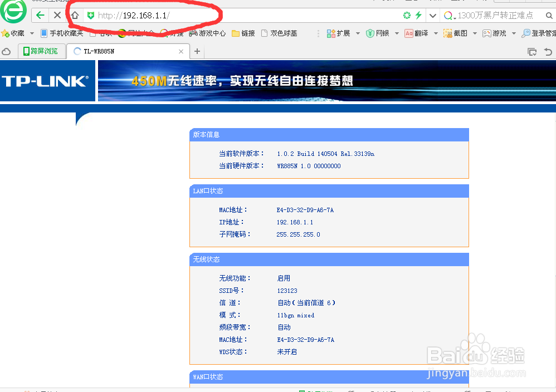The height and width of the screenshot is (392, 556).
Task: Expand the address bar history dropdown
Action: [433, 16]
